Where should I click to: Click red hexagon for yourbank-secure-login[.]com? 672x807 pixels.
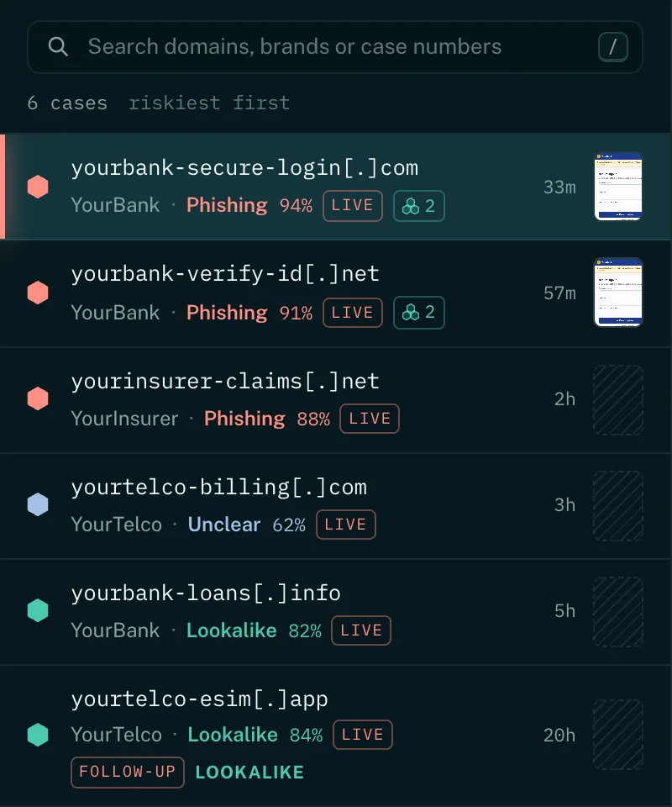point(38,187)
